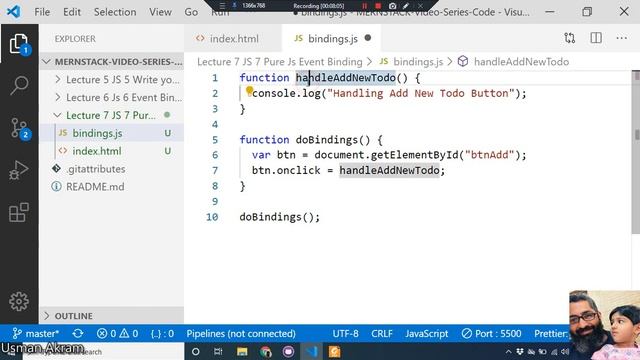Open errors and warnings count in status bar
Viewport: 640px width, 360px height.
tap(118, 333)
